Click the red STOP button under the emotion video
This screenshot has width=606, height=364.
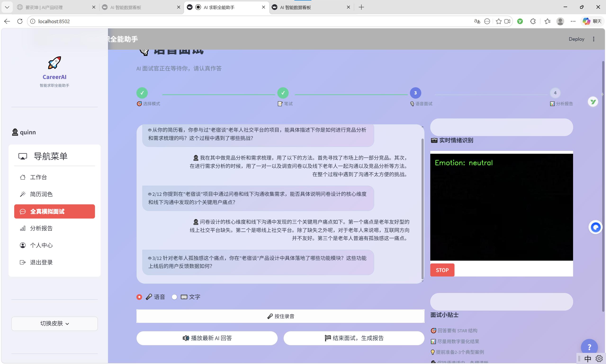click(442, 270)
